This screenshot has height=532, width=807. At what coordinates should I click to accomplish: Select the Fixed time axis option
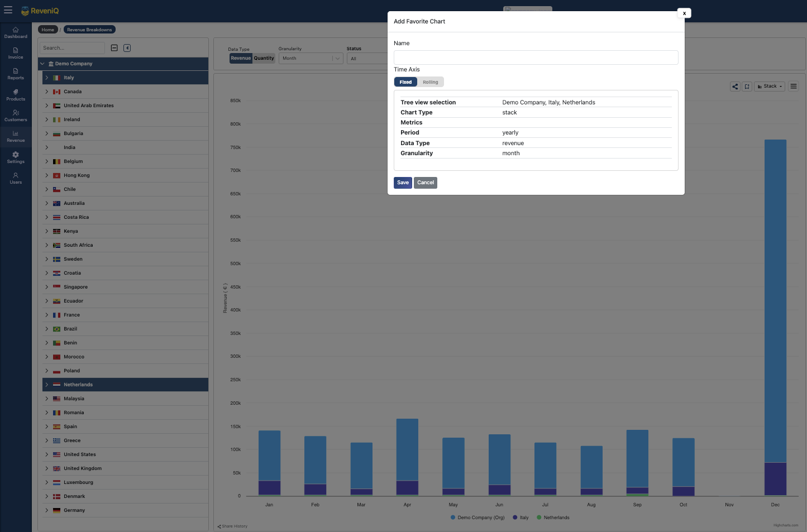(405, 82)
